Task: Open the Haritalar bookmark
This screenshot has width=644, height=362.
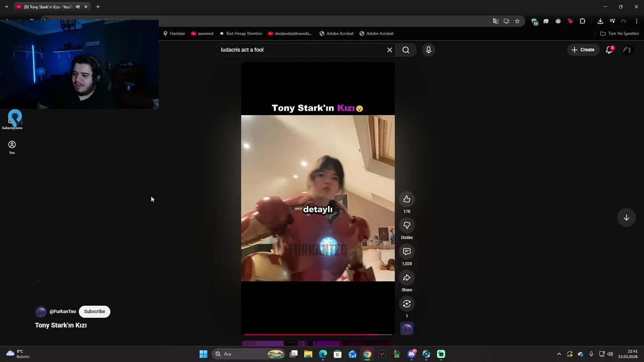Action: point(174,34)
